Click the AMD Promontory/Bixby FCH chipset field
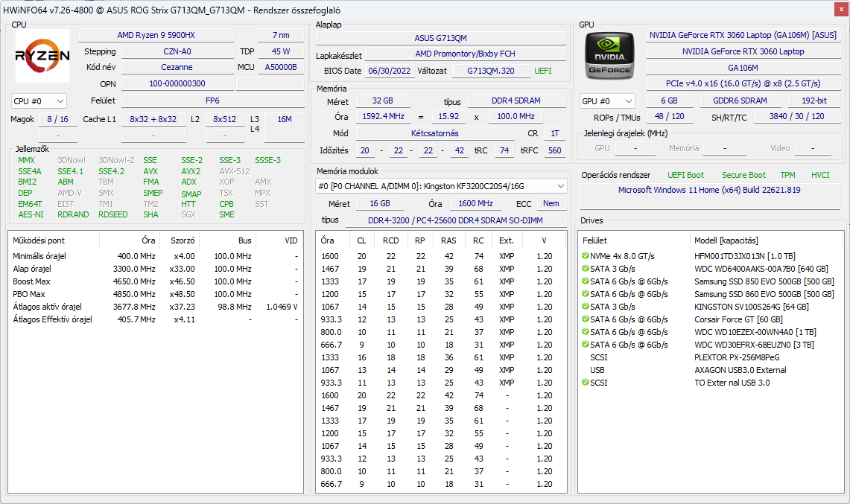Image resolution: width=850 pixels, height=504 pixels. click(465, 54)
